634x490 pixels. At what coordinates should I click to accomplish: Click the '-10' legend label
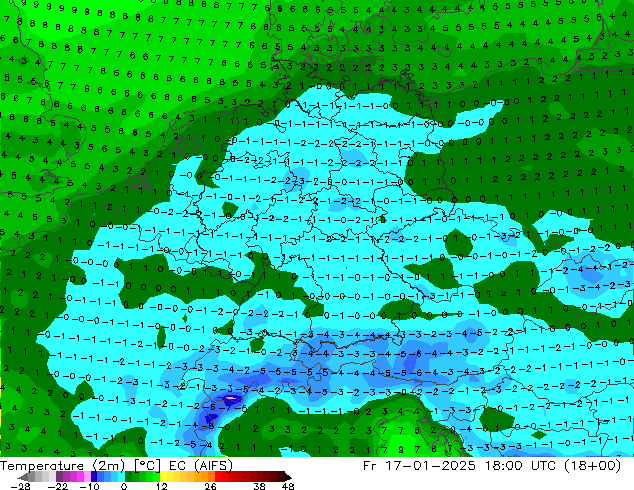(x=89, y=486)
